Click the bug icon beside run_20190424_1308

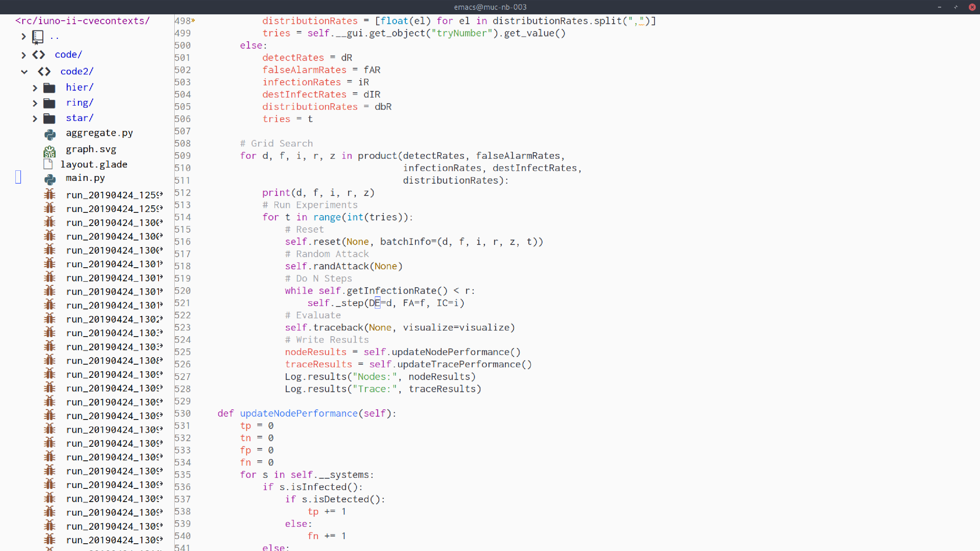pyautogui.click(x=50, y=360)
